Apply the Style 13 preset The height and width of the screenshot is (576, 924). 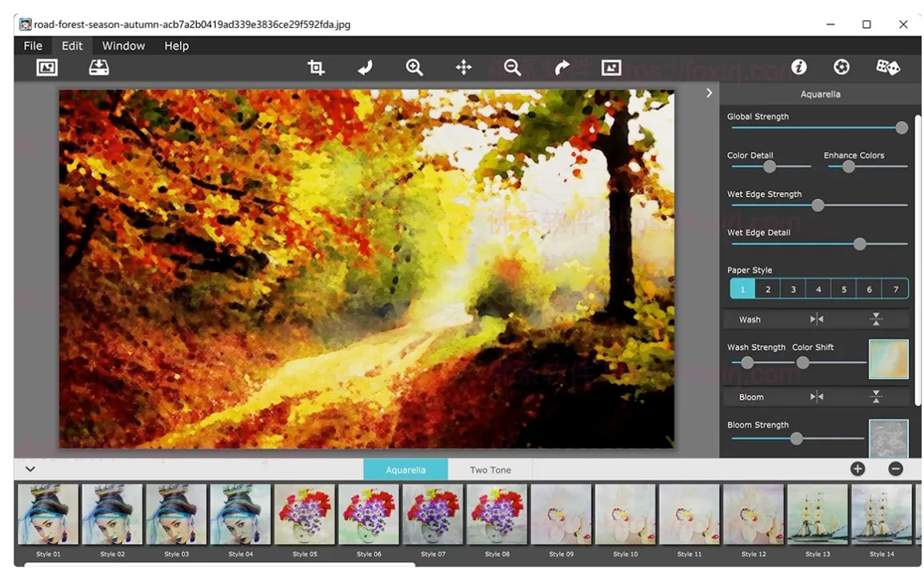[818, 514]
